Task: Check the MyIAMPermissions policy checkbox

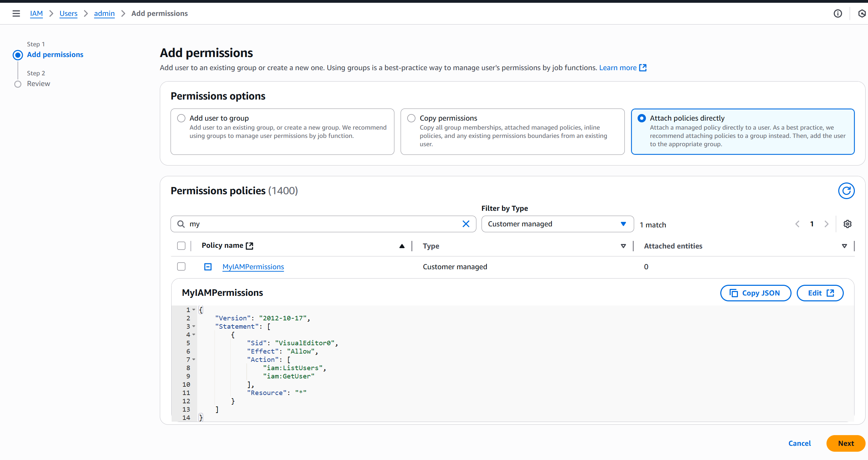Action: coord(181,266)
